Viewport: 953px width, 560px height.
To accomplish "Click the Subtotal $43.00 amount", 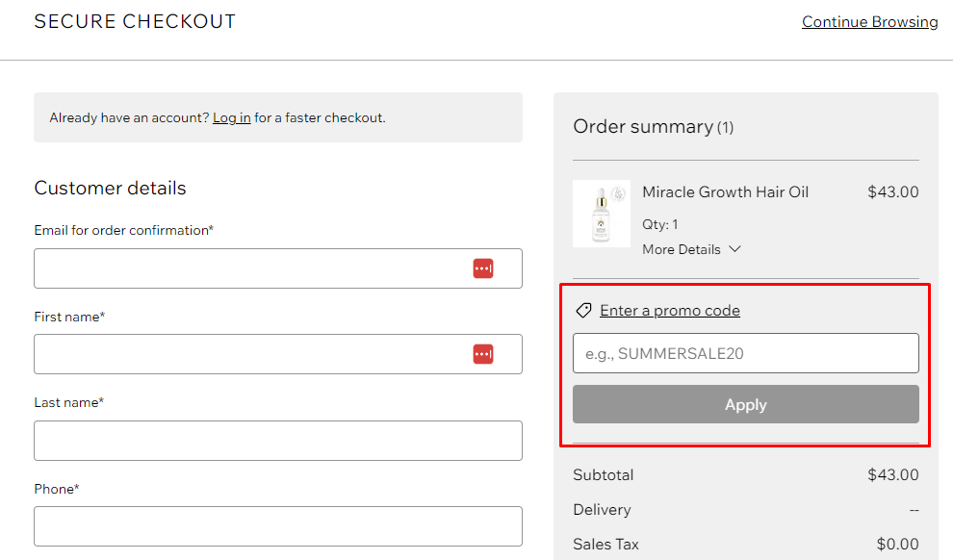I will coord(892,475).
